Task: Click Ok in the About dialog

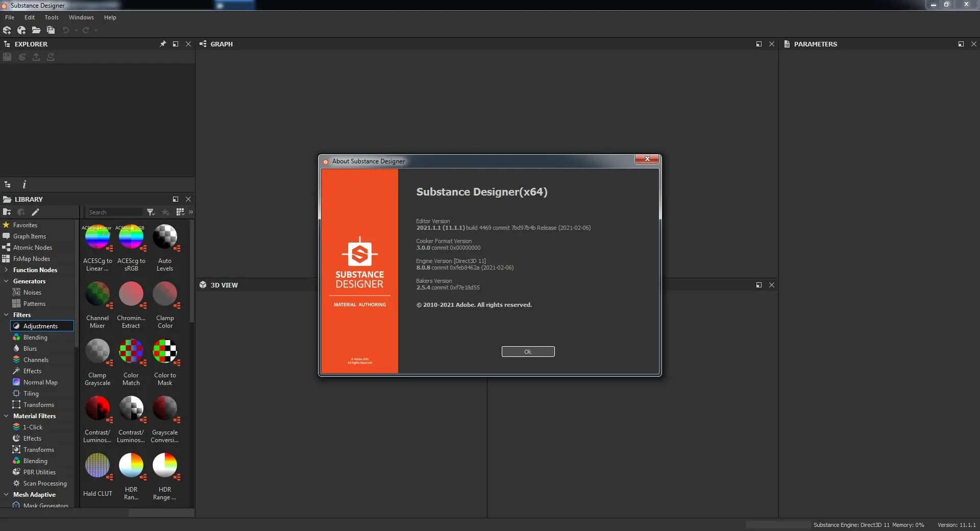Action: pos(528,351)
